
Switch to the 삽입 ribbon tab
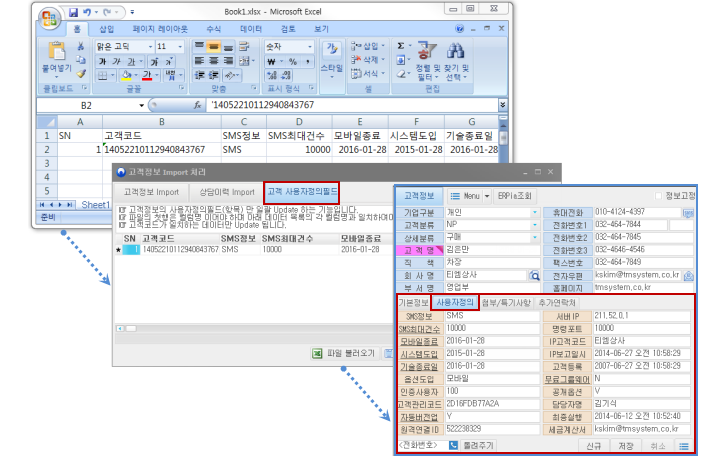click(x=107, y=29)
